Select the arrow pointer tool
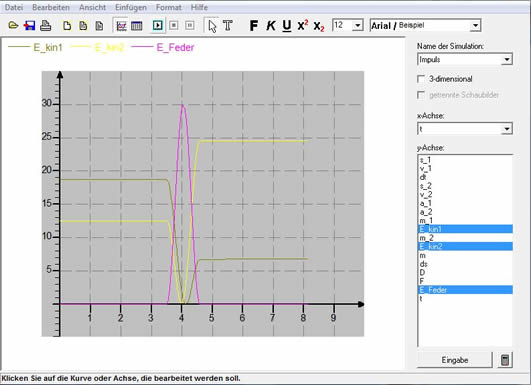 click(212, 26)
